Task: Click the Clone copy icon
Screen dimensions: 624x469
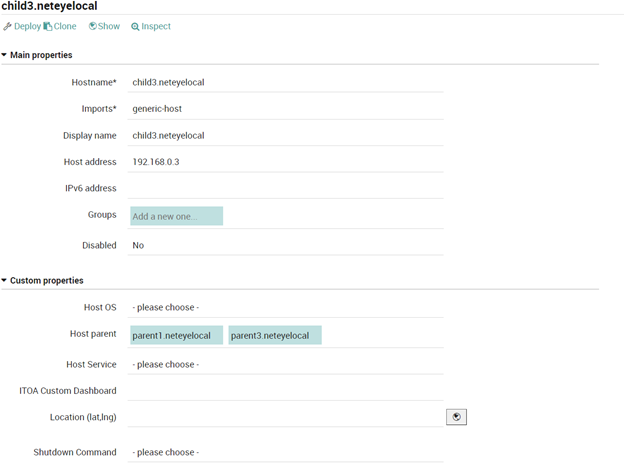Action: pyautogui.click(x=48, y=27)
